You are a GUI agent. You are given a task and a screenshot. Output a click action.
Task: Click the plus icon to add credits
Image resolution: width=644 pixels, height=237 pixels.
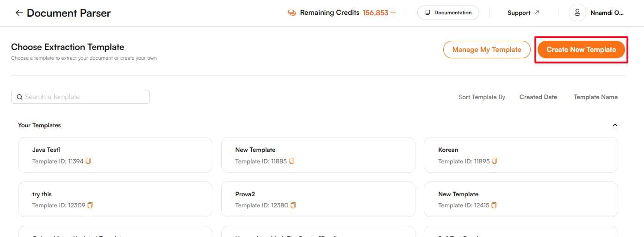point(393,13)
